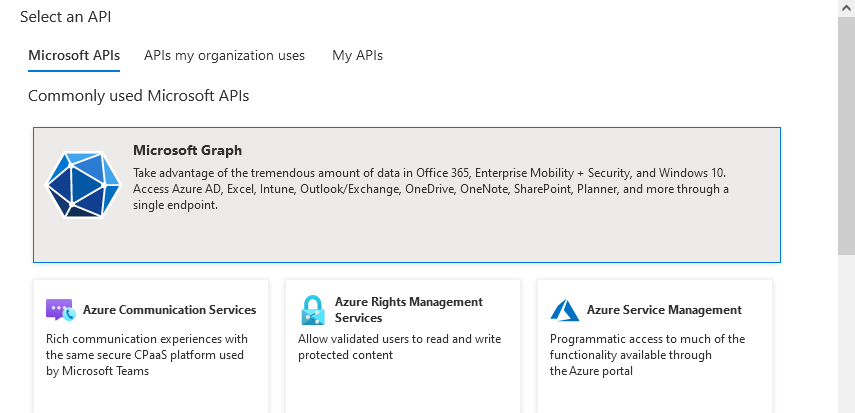Screen dimensions: 855x413
Task: Click the scrollbar track below the thumb
Action: point(846,330)
